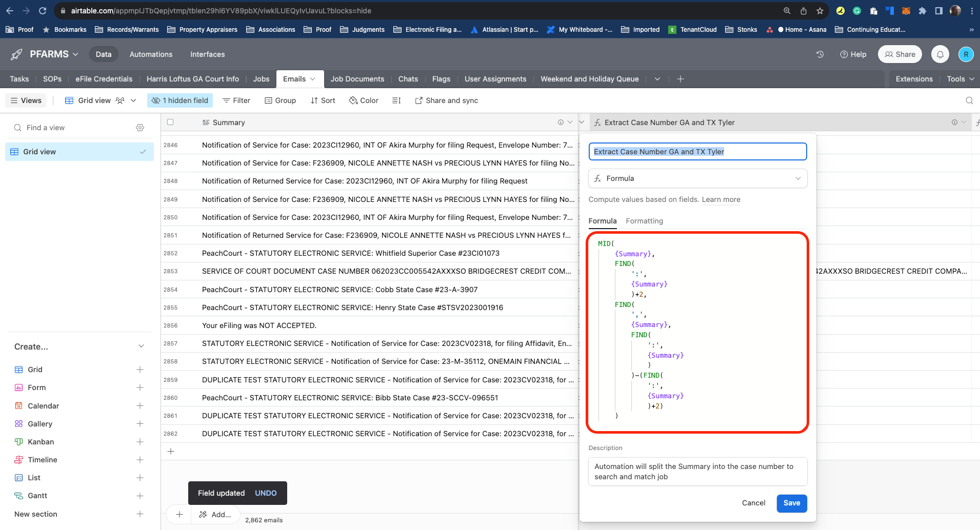Open Job Documents table tab

click(357, 79)
